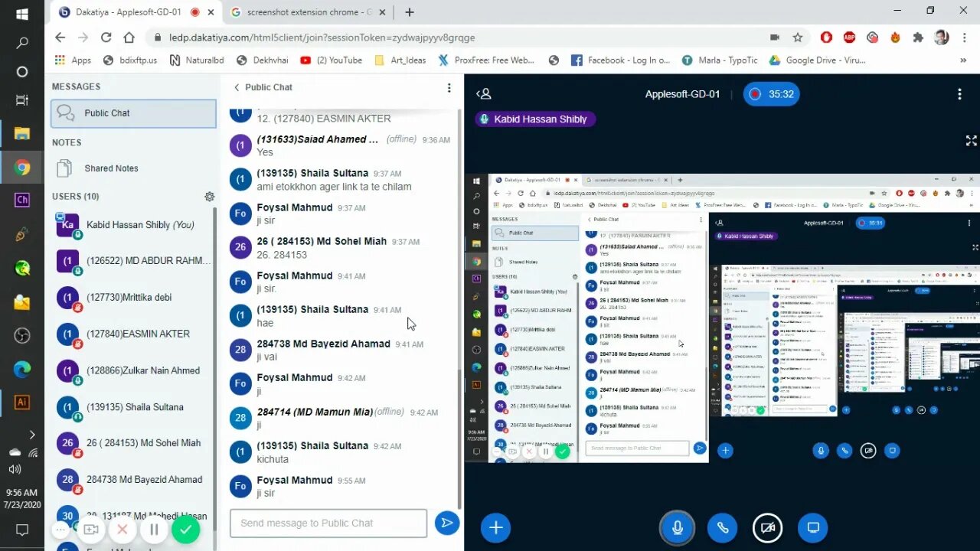Click camera permission icon in the address bar
980x551 pixels.
point(775,37)
